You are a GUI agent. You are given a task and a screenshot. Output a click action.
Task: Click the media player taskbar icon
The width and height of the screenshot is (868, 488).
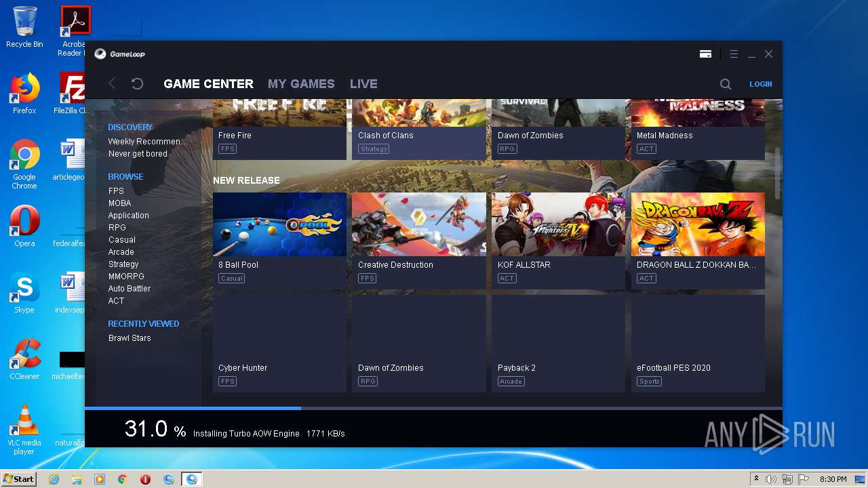[100, 479]
